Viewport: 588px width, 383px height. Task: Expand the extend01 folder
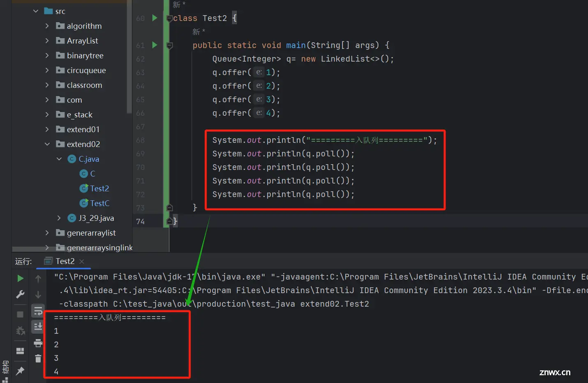click(x=47, y=129)
